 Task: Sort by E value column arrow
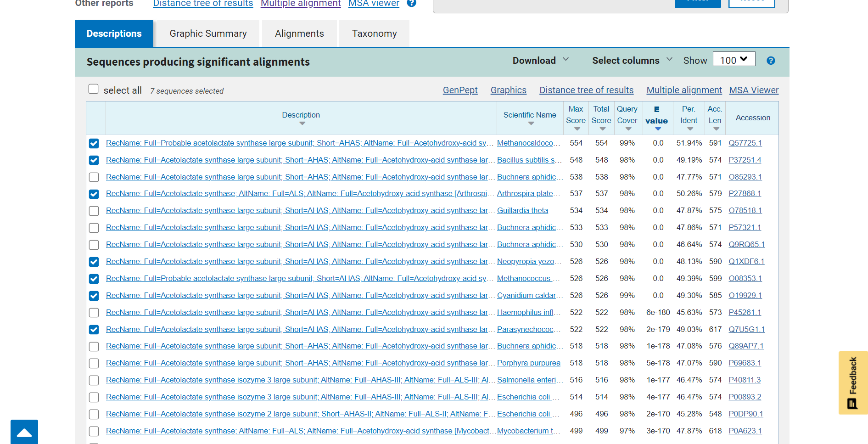[x=658, y=129]
